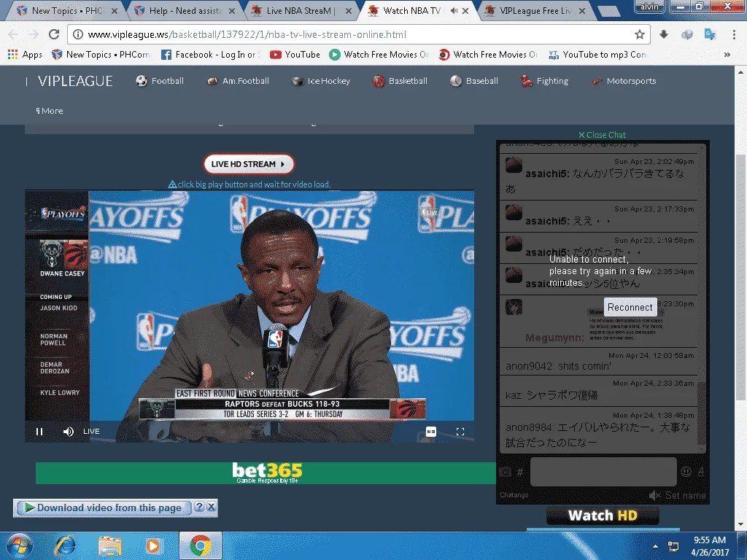
Task: Open the Ice Hockey category
Action: click(x=321, y=81)
